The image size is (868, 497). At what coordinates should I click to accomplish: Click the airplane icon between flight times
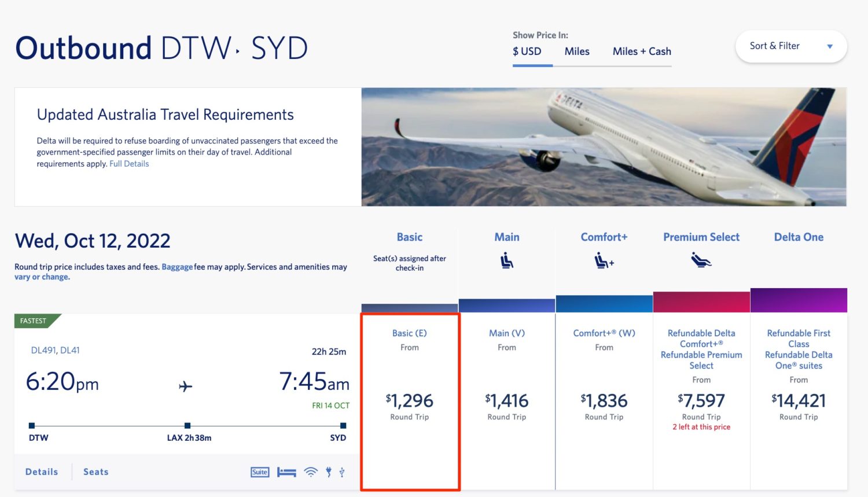point(186,386)
